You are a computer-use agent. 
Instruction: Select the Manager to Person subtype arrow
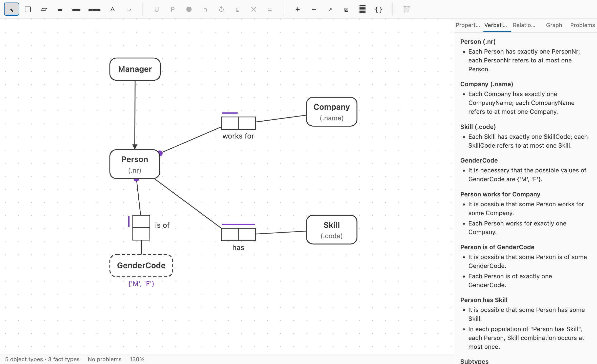(135, 115)
